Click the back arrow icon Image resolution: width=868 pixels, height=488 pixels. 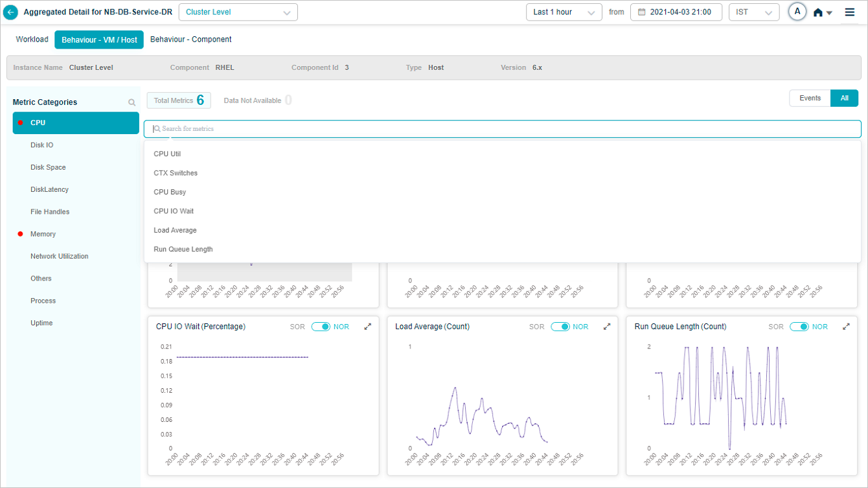click(x=11, y=12)
